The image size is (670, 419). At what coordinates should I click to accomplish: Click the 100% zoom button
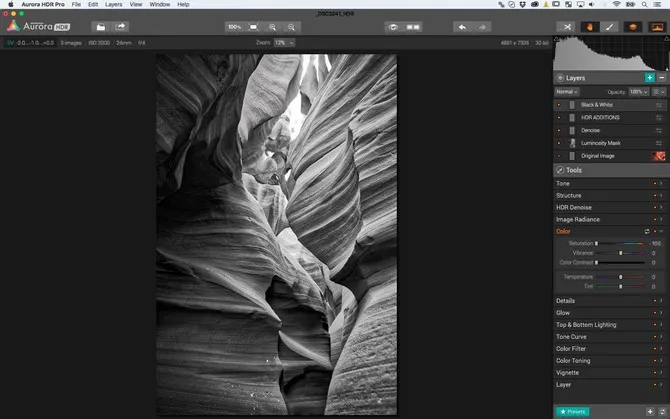pyautogui.click(x=233, y=27)
